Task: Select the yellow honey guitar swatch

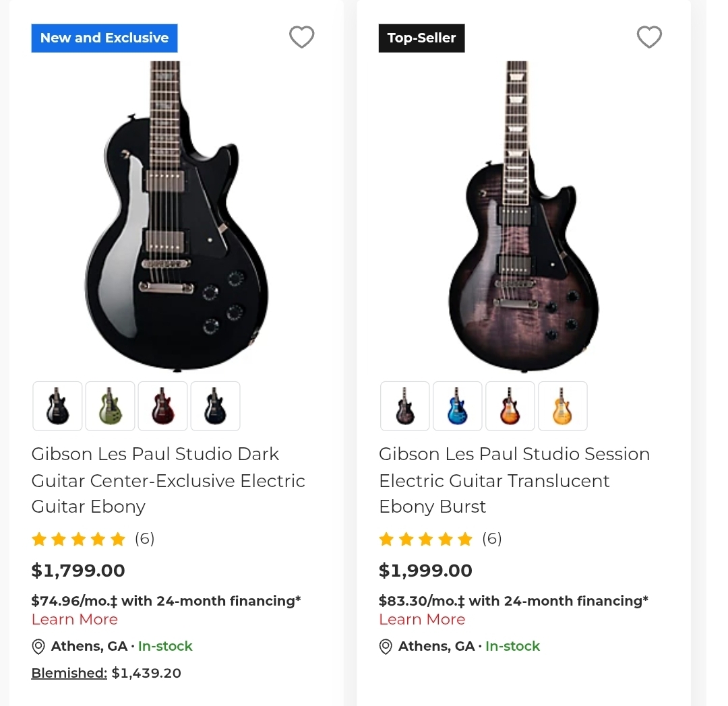Action: 562,406
